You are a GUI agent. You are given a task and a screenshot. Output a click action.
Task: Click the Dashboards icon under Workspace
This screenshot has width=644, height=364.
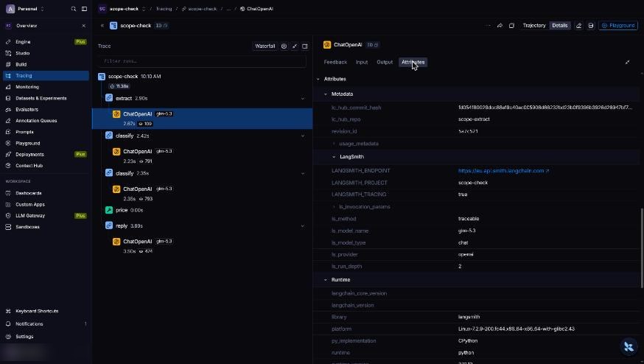pos(8,193)
